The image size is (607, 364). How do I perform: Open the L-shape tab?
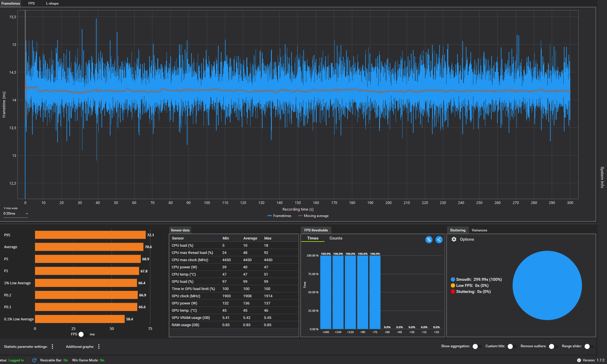pyautogui.click(x=52, y=3)
